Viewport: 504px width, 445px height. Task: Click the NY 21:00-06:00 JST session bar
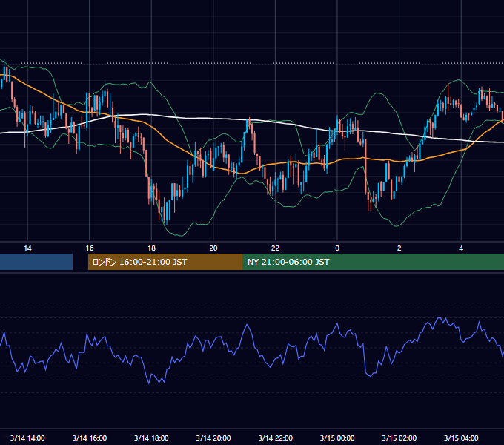[x=374, y=262]
